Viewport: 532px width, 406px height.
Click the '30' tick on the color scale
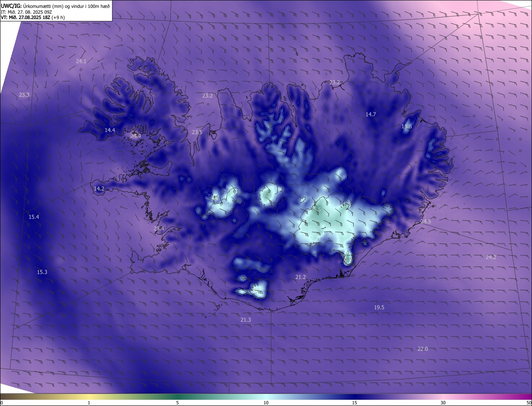[x=443, y=403]
